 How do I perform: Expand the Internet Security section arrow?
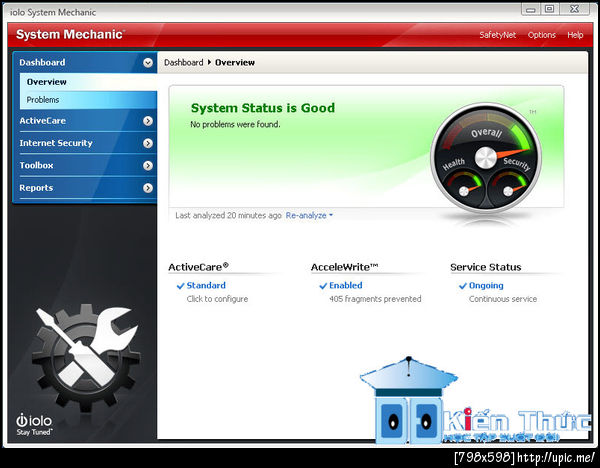[148, 143]
